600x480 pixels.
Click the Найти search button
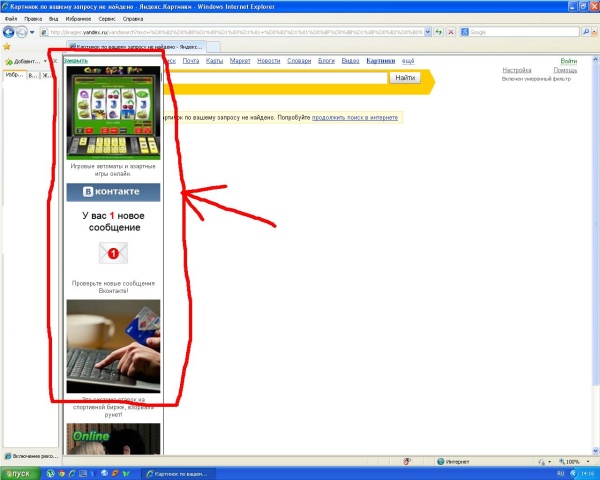[x=405, y=78]
